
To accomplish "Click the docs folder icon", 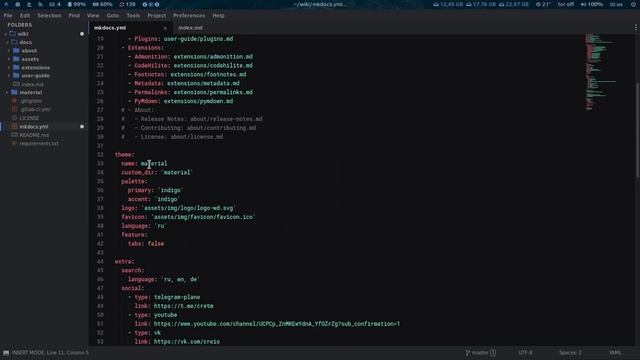I will coord(14,42).
